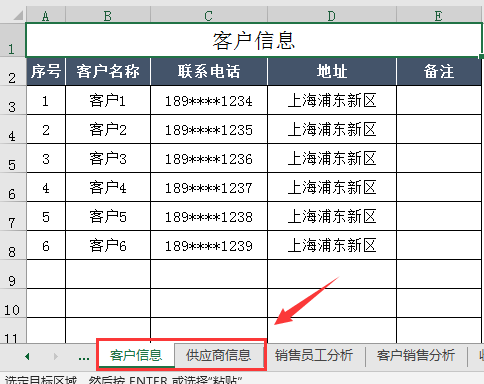
Task: Click 上海浦东新区 address in 客户3 row
Action: tap(332, 159)
